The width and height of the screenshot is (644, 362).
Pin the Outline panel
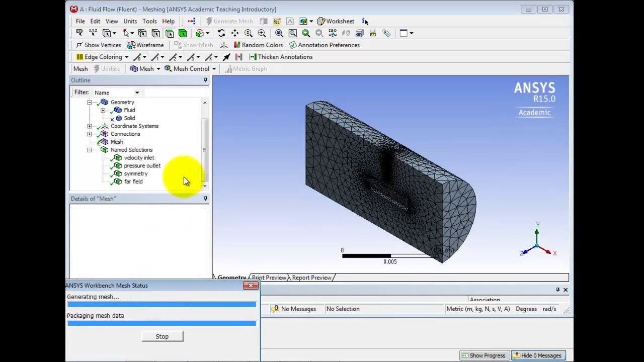click(x=205, y=80)
